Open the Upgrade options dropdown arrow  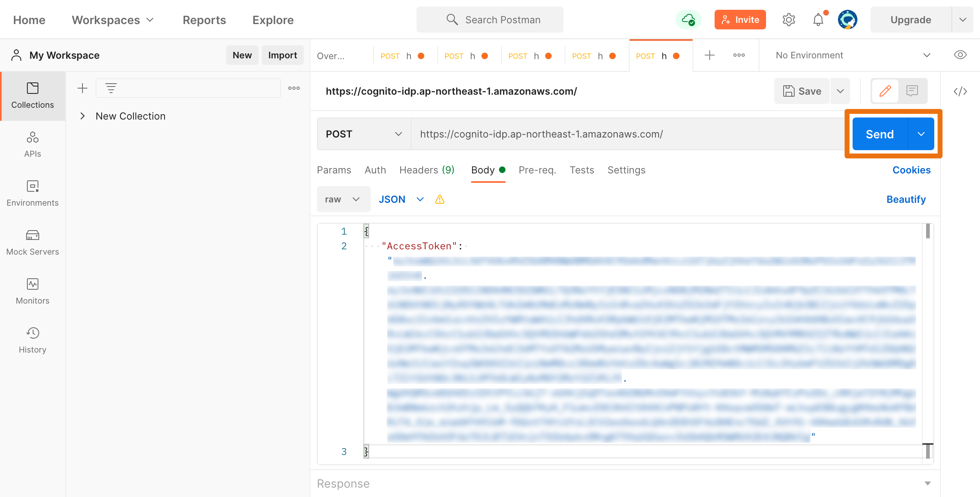963,20
